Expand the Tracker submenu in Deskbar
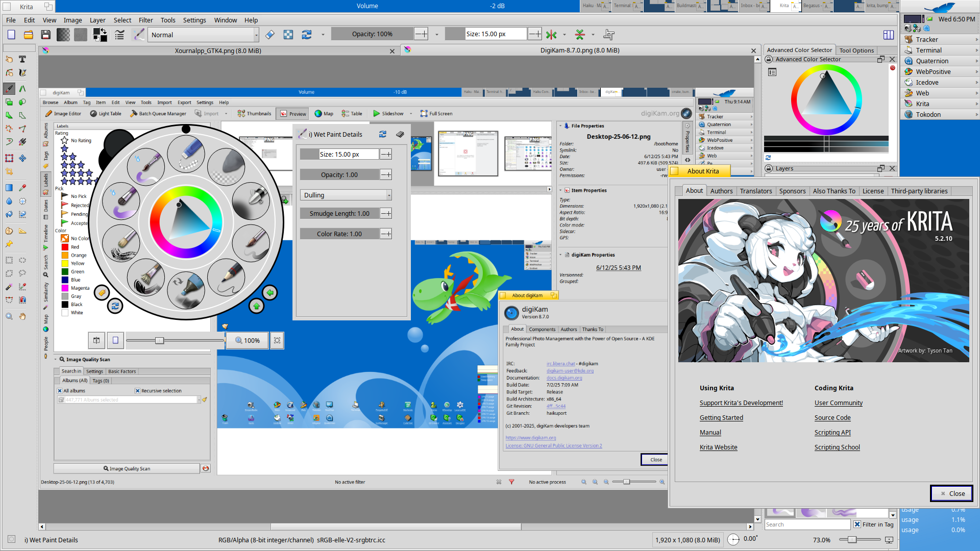Screen dimensions: 980x551 [x=976, y=39]
